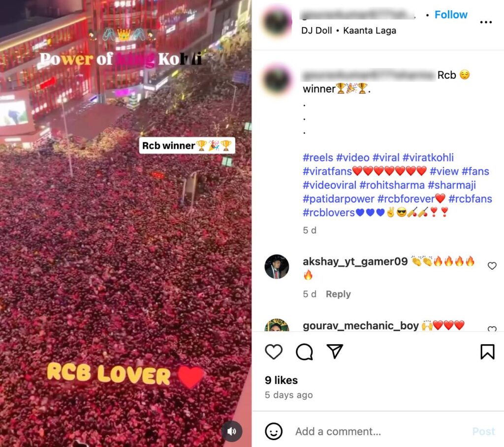504x447 pixels.
Task: Share post with paper plane icon
Action: click(335, 351)
